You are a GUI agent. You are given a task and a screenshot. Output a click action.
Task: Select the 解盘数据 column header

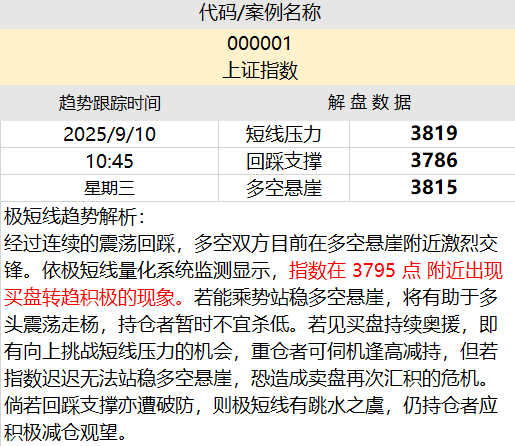369,102
